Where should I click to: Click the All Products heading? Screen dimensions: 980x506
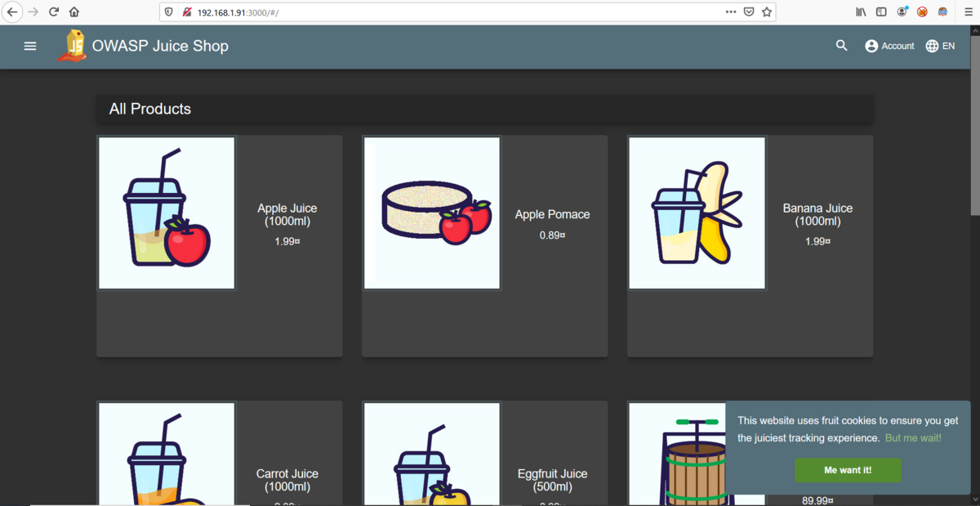coord(150,109)
